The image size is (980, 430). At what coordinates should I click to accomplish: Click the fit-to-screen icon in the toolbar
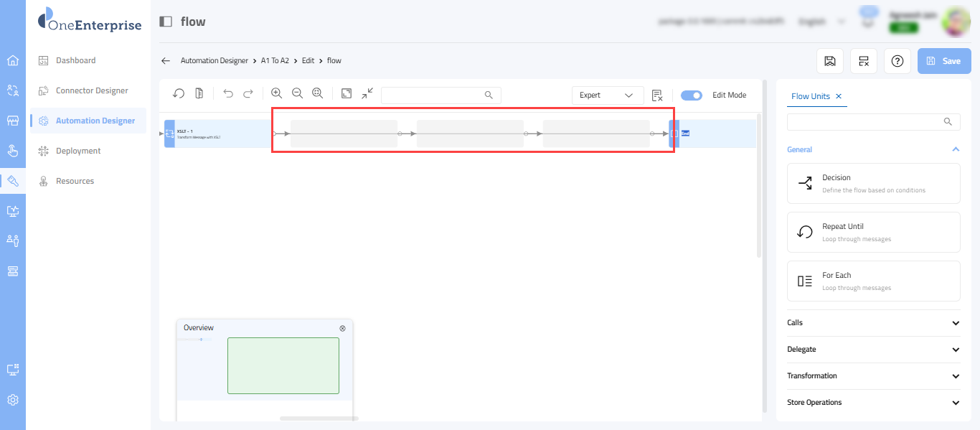pos(347,94)
